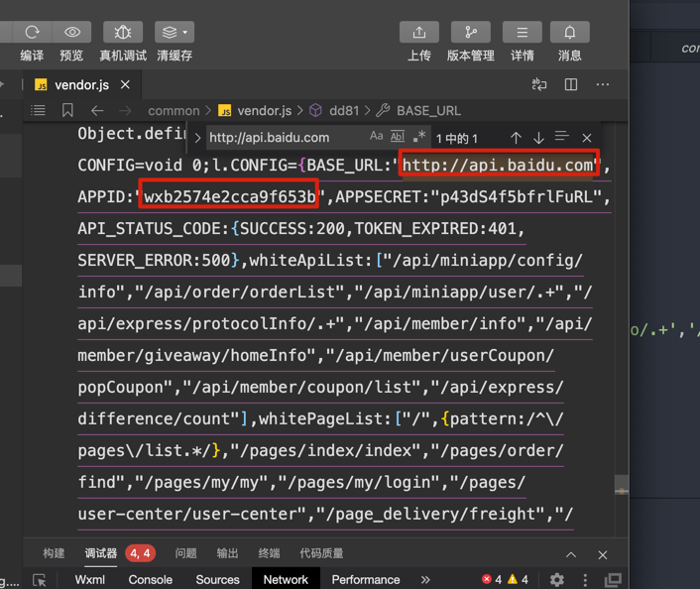Switch to the Network devtools tab
Image resolution: width=700 pixels, height=589 pixels.
[x=286, y=579]
